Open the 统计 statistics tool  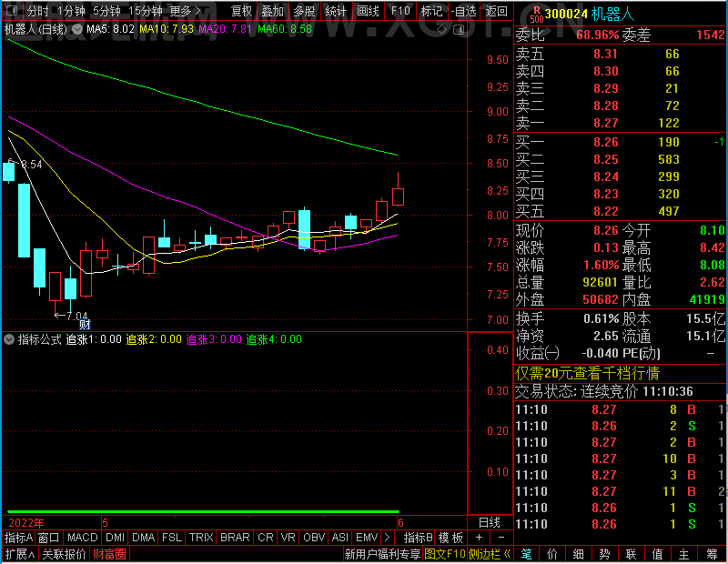pyautogui.click(x=336, y=11)
